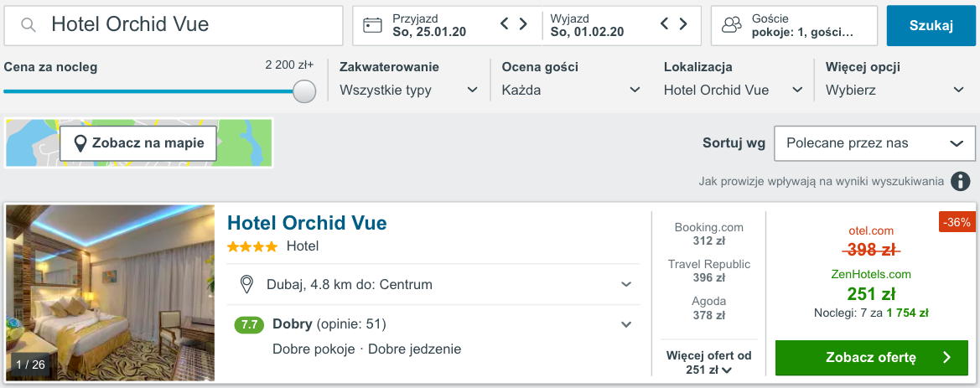Expand Więcej opcji Wybierz dropdown
Image resolution: width=980 pixels, height=388 pixels.
[894, 90]
